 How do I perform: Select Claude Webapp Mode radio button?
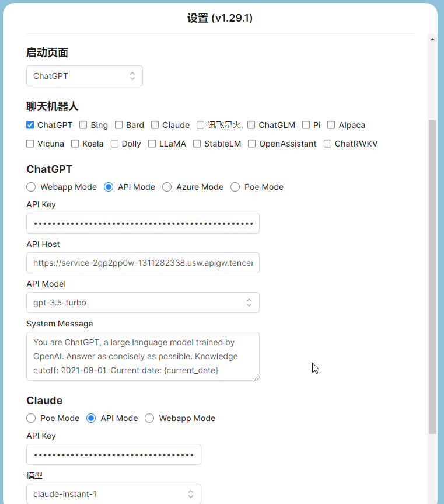coord(149,418)
